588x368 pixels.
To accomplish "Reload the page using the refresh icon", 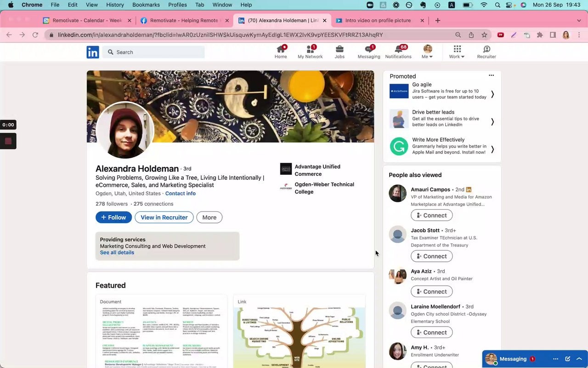I will (x=35, y=34).
